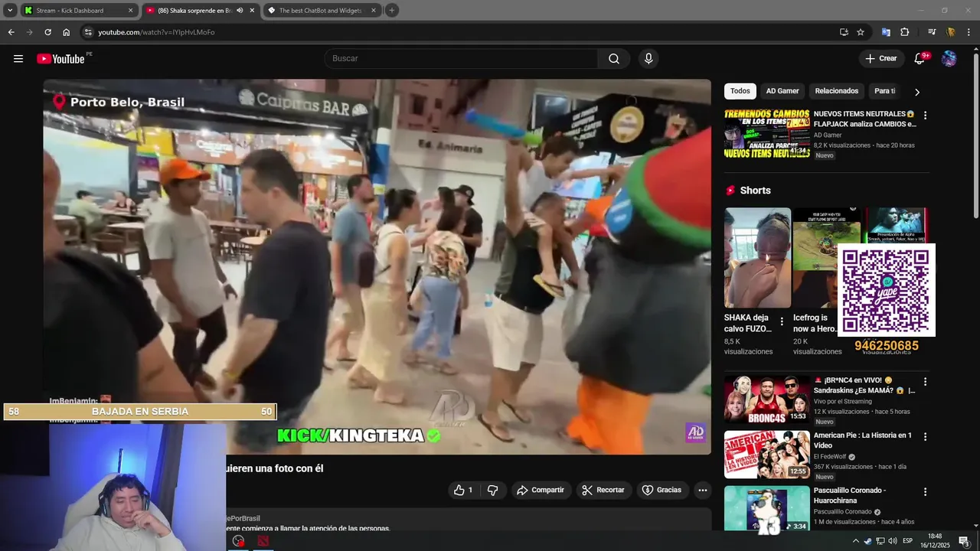Click the Crear button
Screen dimensions: 980x551
(x=880, y=59)
